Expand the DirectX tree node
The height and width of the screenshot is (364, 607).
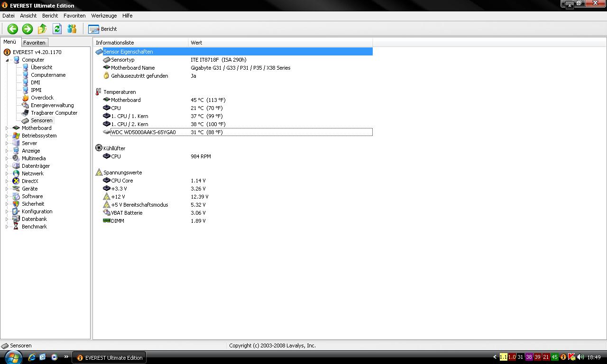(7, 181)
